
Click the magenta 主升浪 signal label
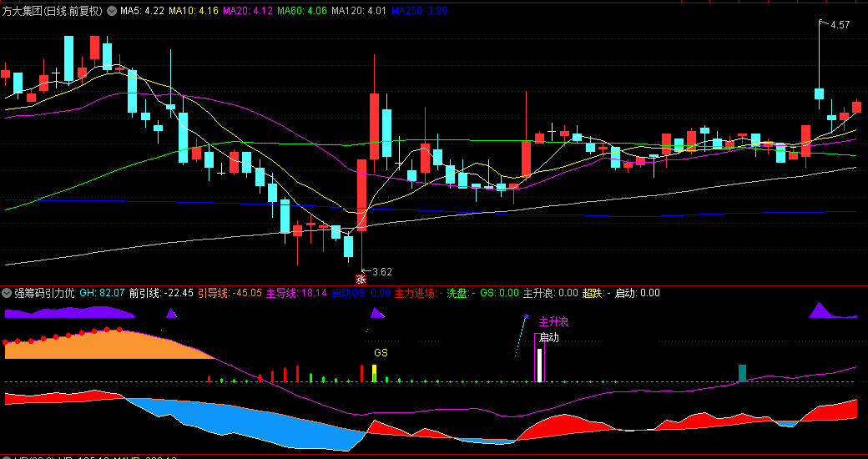554,321
